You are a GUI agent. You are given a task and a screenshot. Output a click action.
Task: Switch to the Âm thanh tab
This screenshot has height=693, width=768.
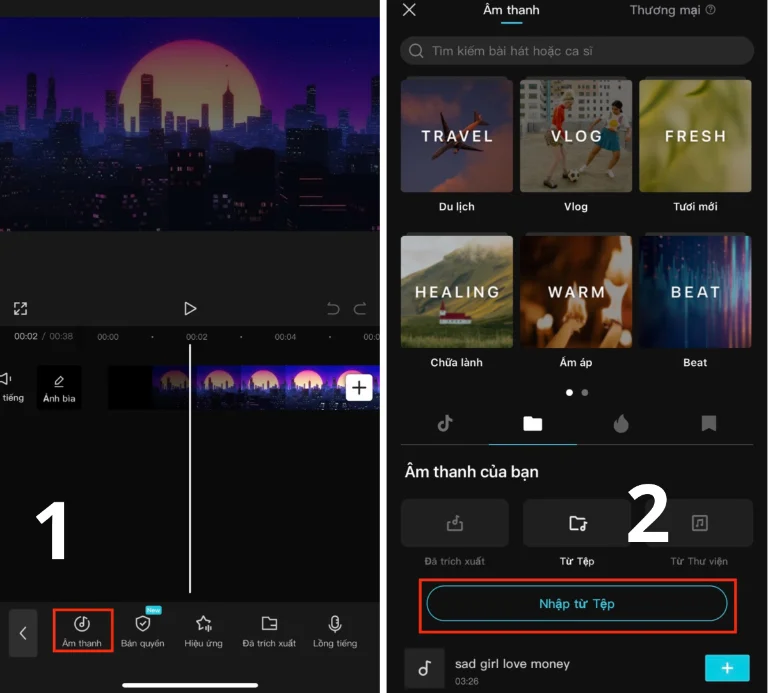point(511,10)
